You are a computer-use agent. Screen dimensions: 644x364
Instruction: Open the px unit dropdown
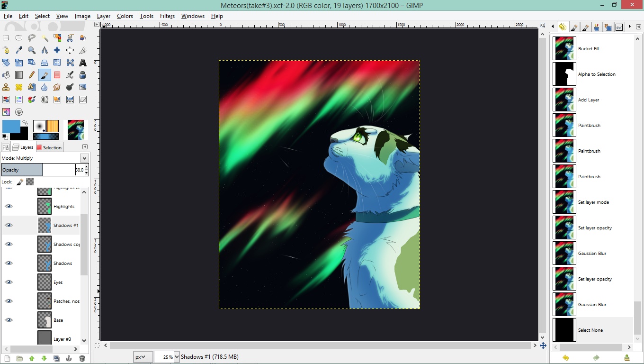[x=143, y=357]
